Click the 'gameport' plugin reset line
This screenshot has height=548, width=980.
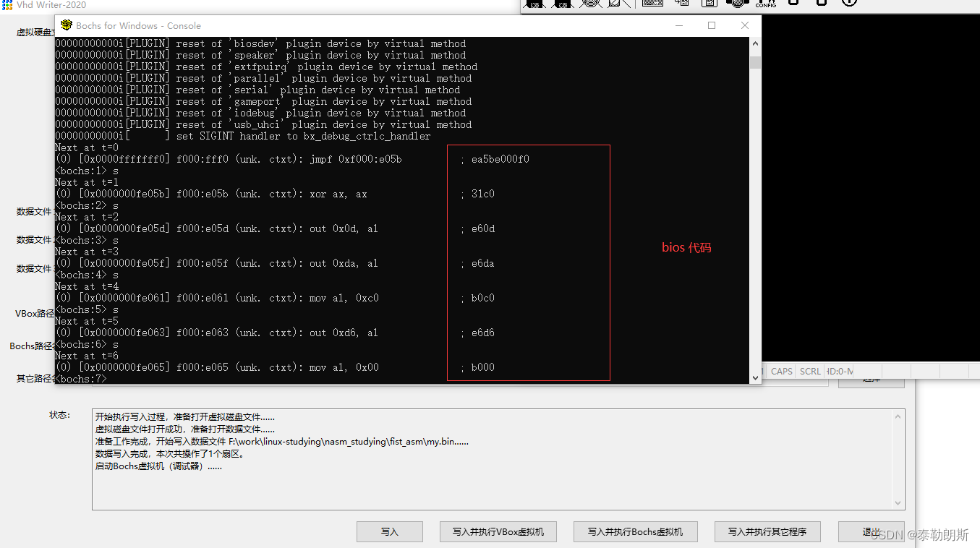pos(263,101)
